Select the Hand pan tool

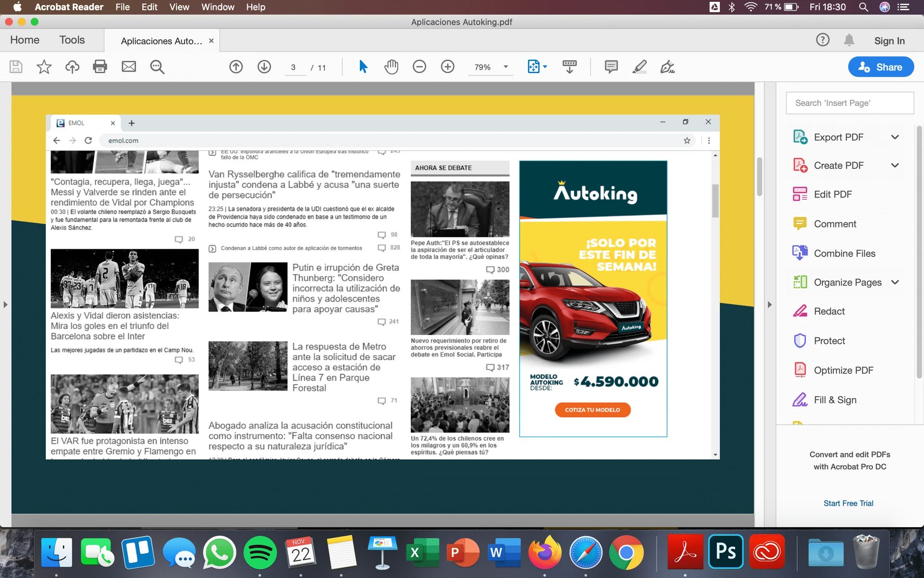click(x=391, y=67)
